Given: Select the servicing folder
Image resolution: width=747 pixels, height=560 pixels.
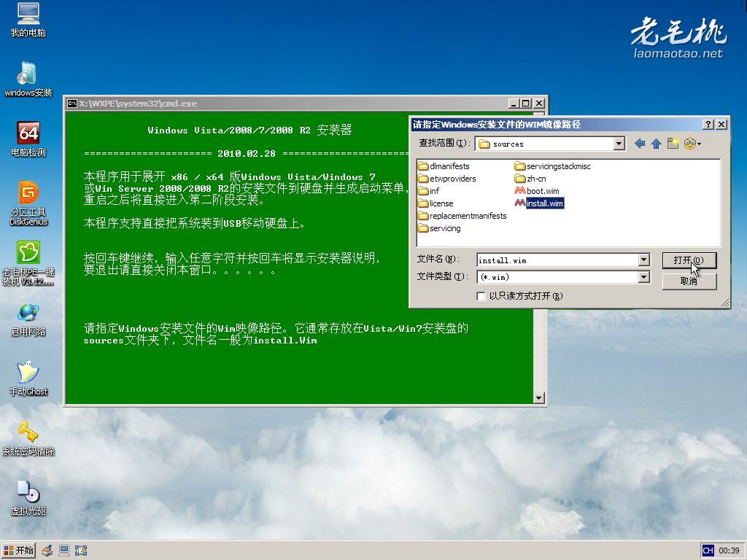Looking at the screenshot, I should click(439, 228).
